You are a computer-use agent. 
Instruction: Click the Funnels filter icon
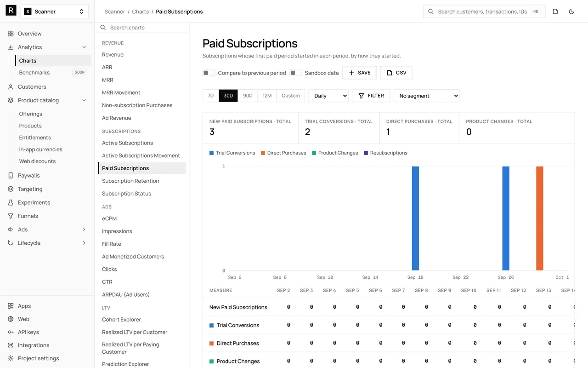[x=11, y=216]
